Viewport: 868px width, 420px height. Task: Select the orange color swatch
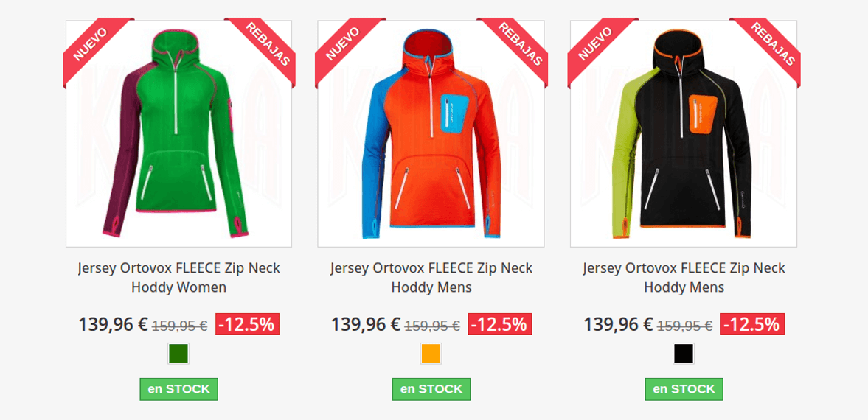point(431,354)
